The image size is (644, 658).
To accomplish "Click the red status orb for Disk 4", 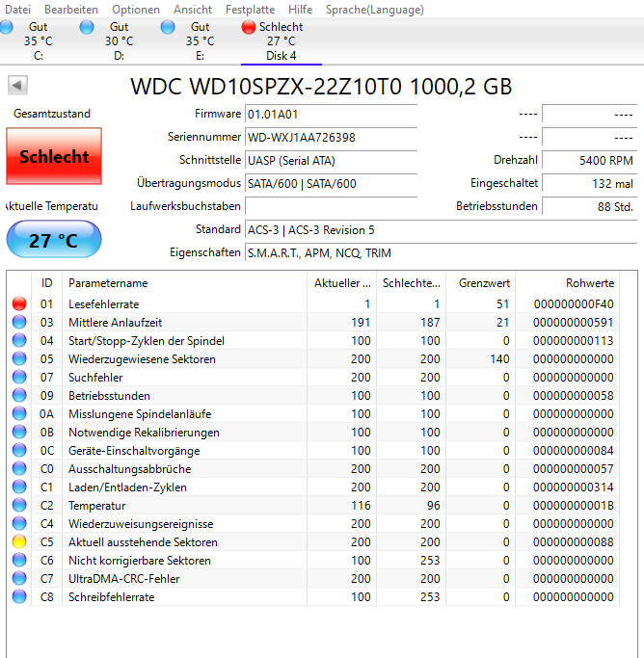I will pos(249,27).
